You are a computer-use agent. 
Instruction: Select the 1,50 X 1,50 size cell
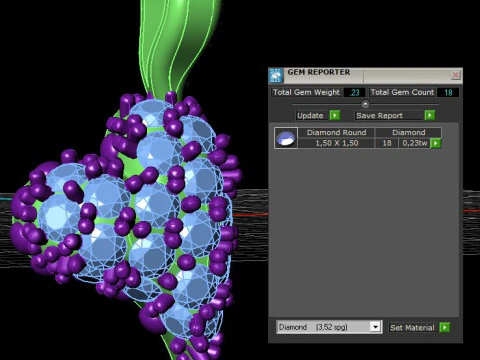336,143
